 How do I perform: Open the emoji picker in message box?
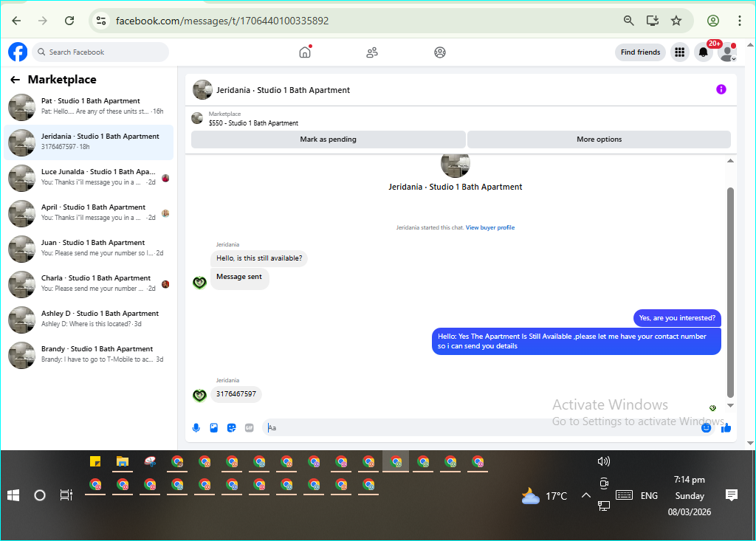[x=706, y=427]
